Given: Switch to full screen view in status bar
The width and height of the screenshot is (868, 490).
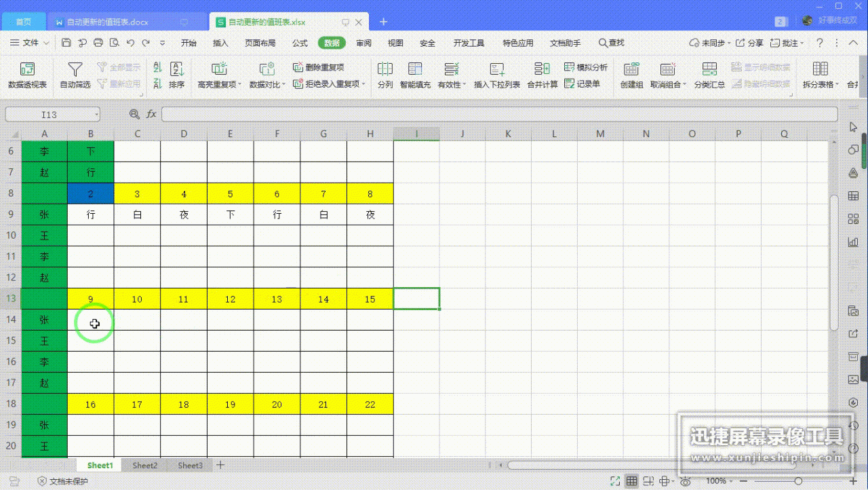Looking at the screenshot, I should coord(615,481).
